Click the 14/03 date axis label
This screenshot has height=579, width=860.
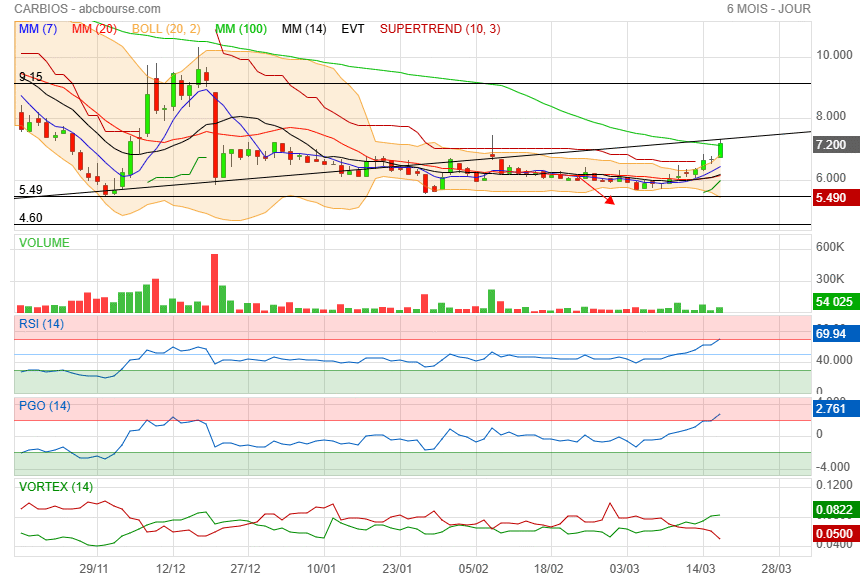(701, 569)
